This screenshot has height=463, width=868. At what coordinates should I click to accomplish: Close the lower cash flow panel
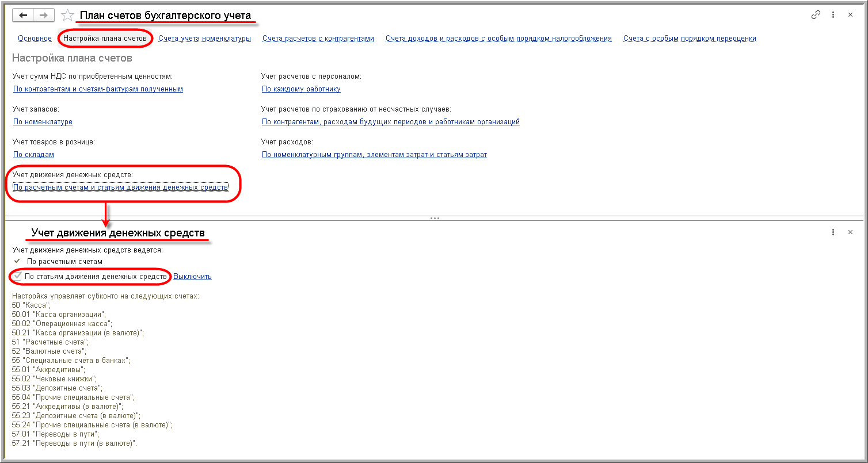[850, 232]
